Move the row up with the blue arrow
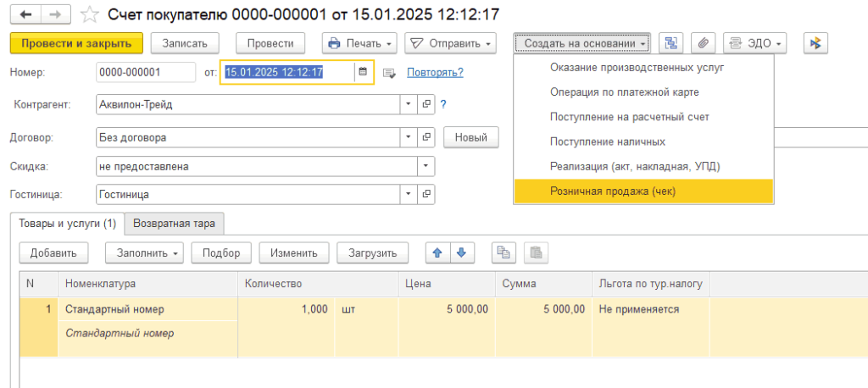868x388 pixels. [437, 252]
